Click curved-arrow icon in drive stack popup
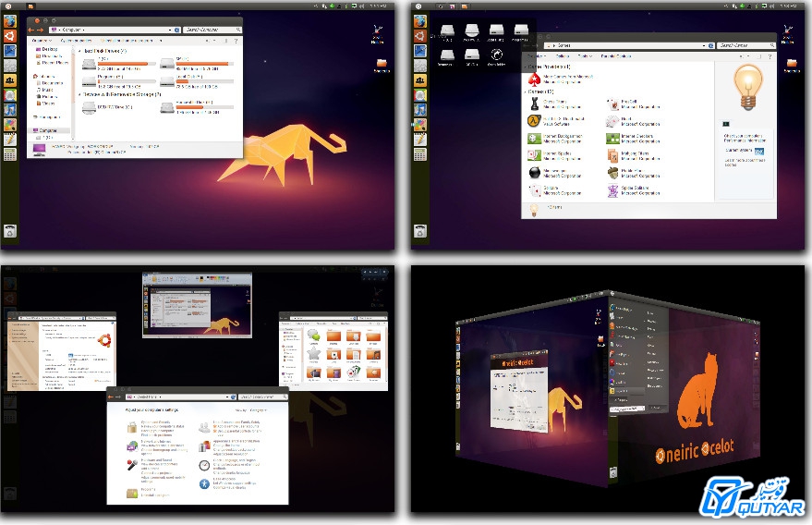Viewport: 812px width, 525px height. (497, 55)
